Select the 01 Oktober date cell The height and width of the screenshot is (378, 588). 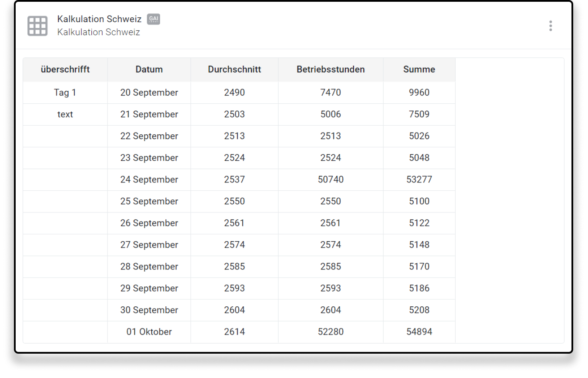[149, 332]
